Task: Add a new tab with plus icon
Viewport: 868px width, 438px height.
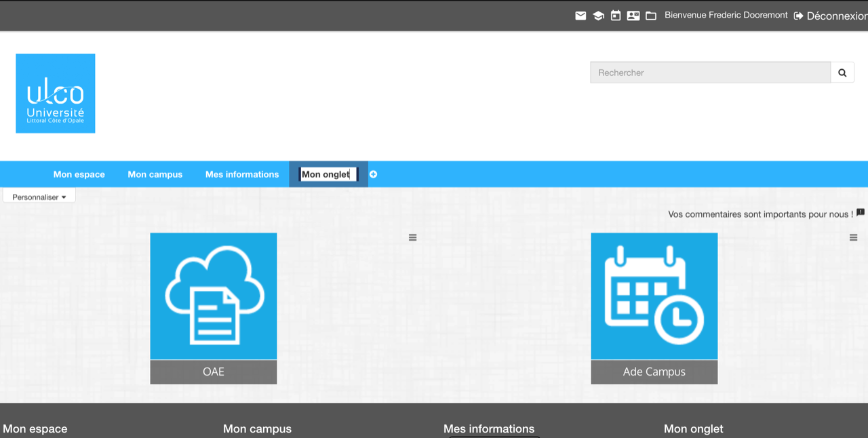Action: (x=373, y=174)
